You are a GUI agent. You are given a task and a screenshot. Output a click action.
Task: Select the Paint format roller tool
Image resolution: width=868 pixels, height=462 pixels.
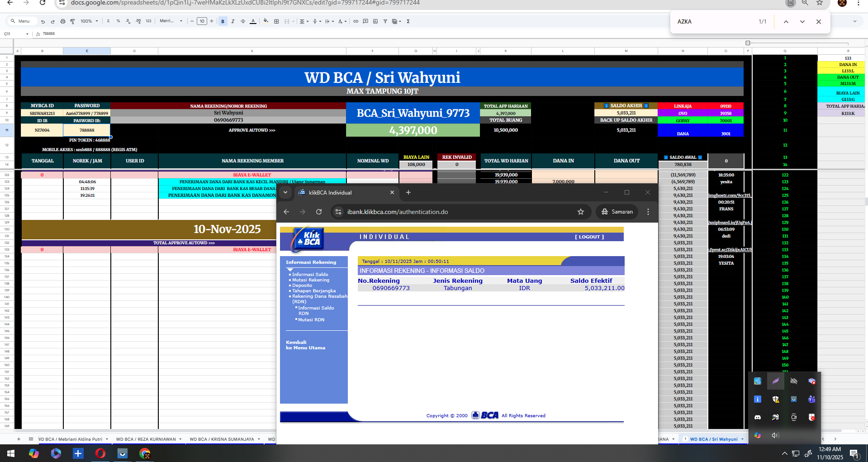click(72, 21)
